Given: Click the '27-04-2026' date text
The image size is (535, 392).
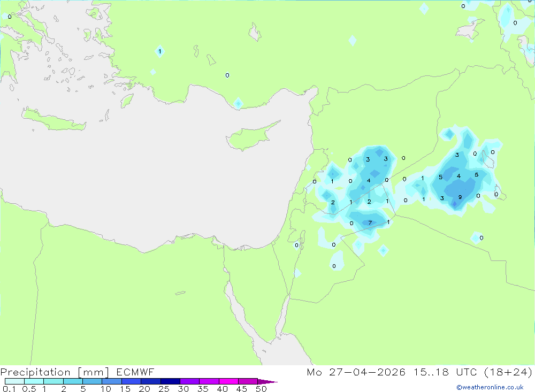Looking at the screenshot, I should pyautogui.click(x=367, y=372).
